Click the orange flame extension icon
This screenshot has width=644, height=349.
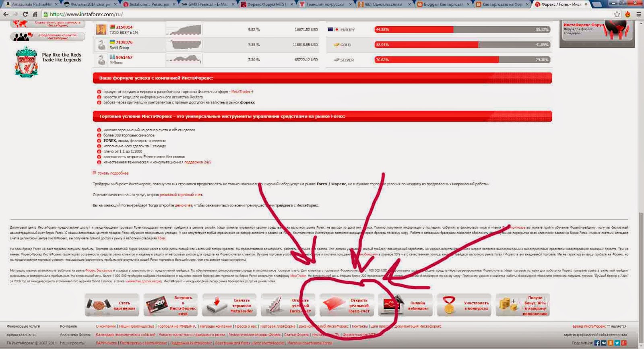pos(627,14)
